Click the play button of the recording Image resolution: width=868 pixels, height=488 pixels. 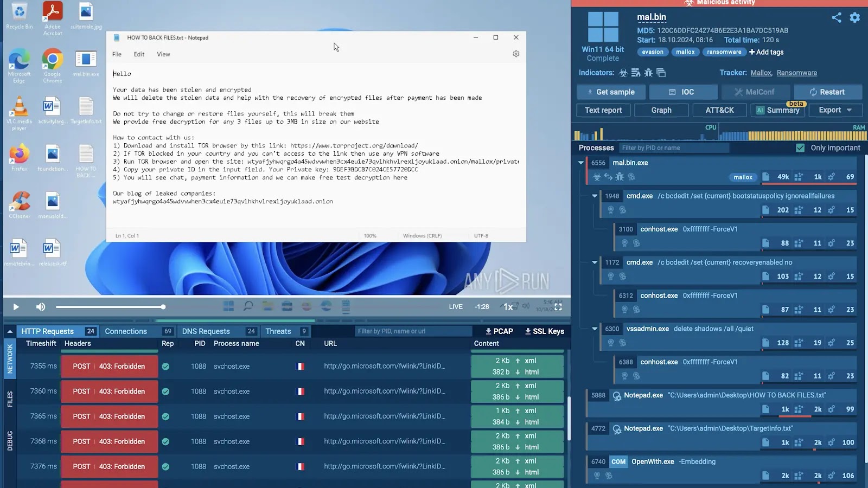(x=16, y=307)
